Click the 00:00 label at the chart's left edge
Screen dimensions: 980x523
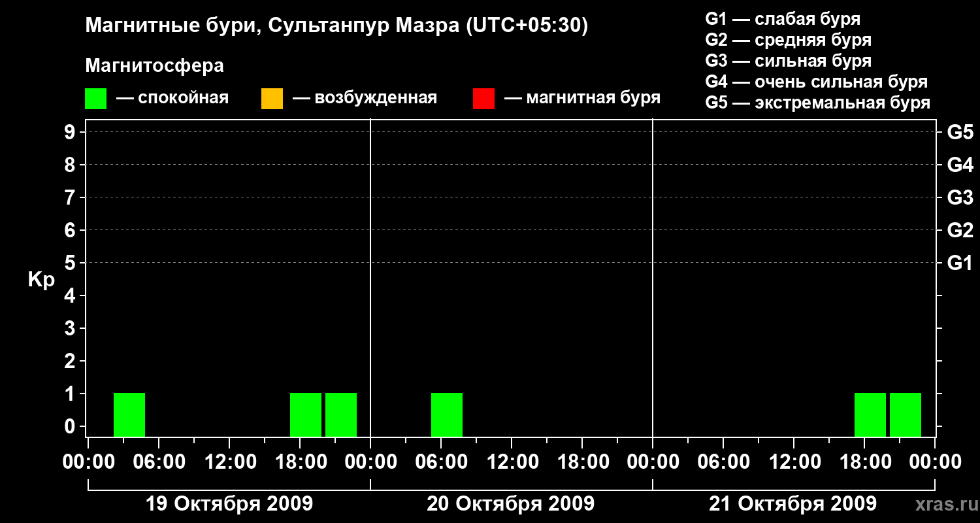(88, 462)
